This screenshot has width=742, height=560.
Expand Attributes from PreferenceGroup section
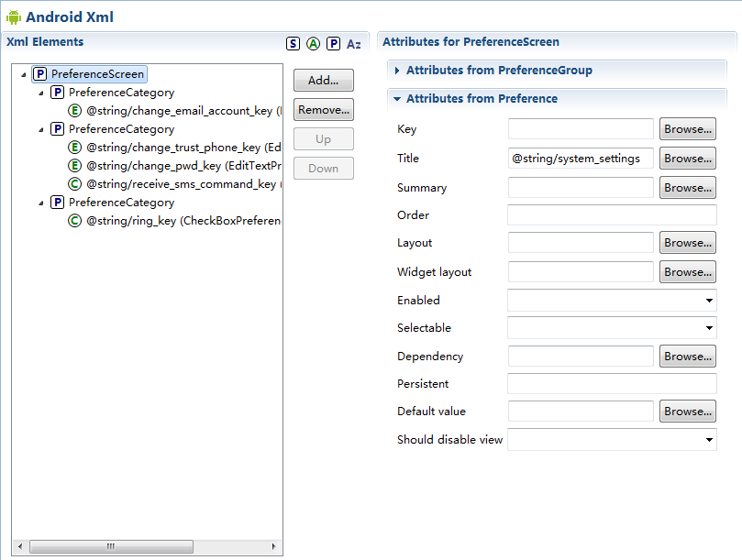coord(397,71)
